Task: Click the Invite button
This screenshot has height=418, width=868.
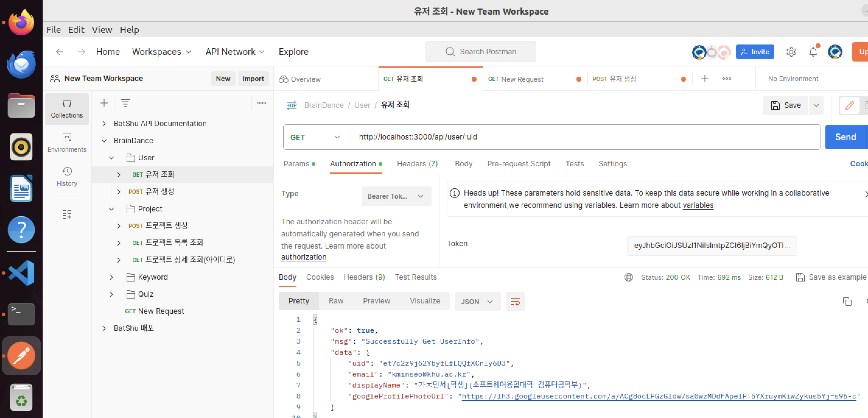Action: (x=755, y=51)
